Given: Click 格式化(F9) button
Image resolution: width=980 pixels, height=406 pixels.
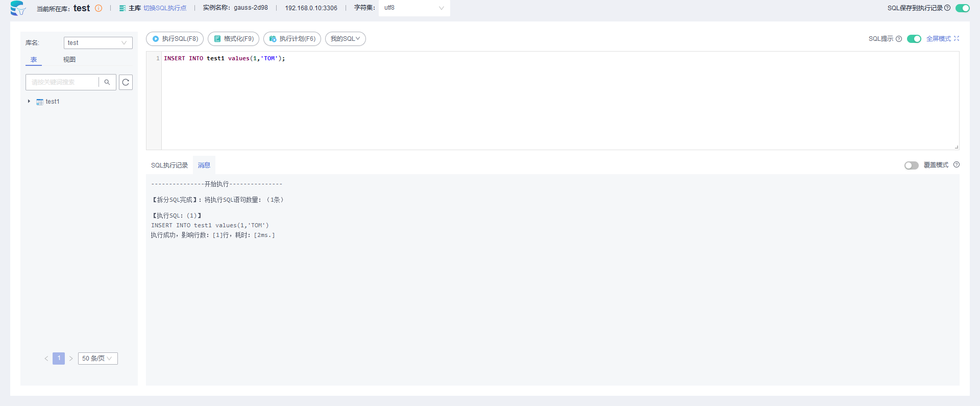Looking at the screenshot, I should click(x=234, y=39).
